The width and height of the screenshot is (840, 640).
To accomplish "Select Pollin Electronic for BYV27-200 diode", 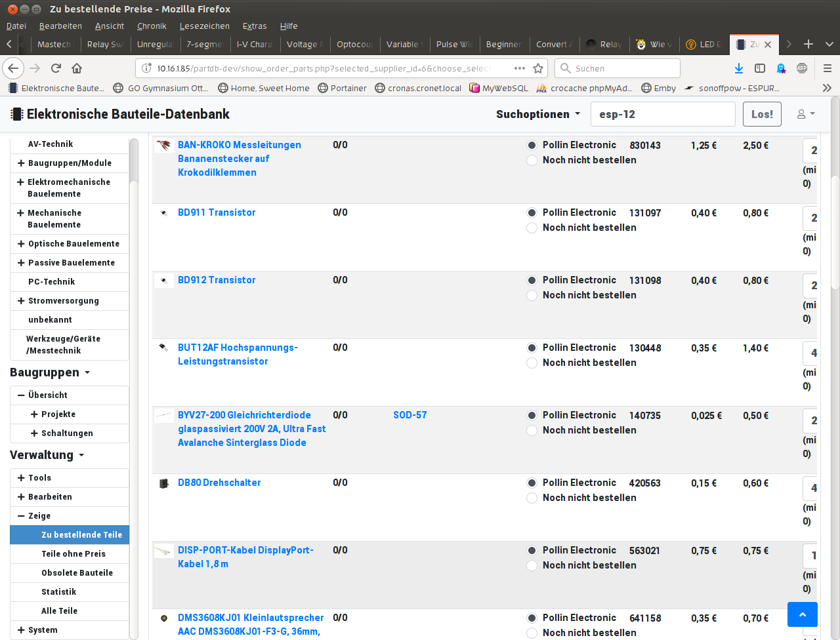I will [x=532, y=416].
